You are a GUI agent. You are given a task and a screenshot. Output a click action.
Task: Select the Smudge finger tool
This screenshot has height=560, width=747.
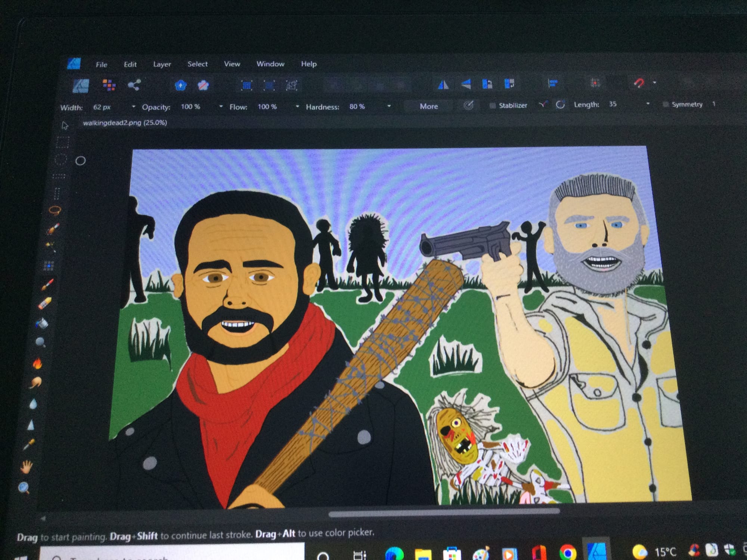coord(35,383)
